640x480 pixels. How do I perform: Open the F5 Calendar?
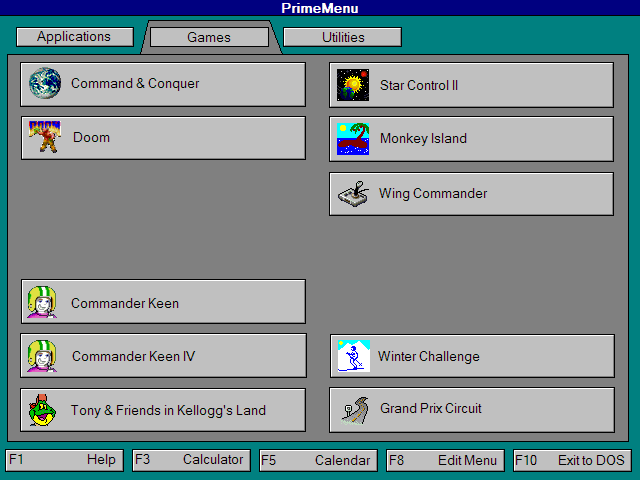click(x=318, y=460)
